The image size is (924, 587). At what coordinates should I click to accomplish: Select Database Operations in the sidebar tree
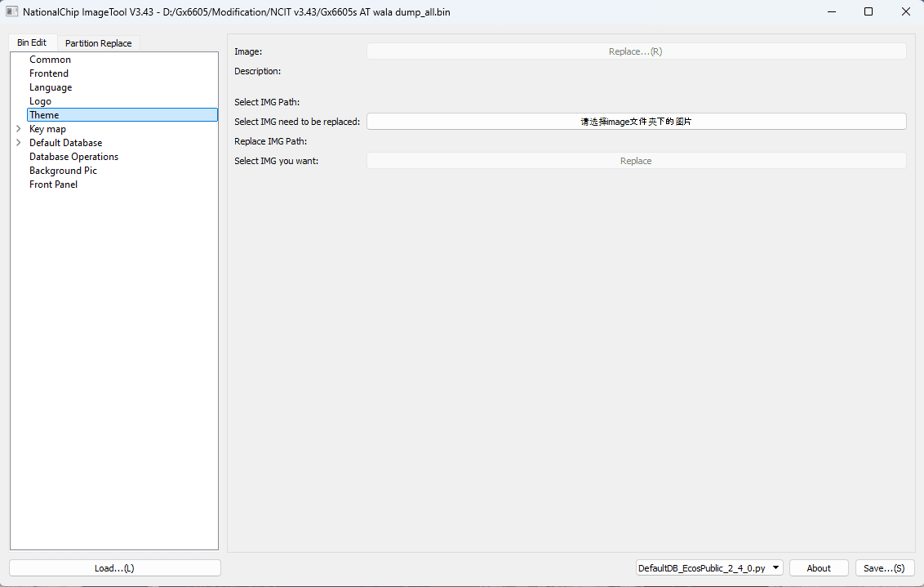point(73,156)
